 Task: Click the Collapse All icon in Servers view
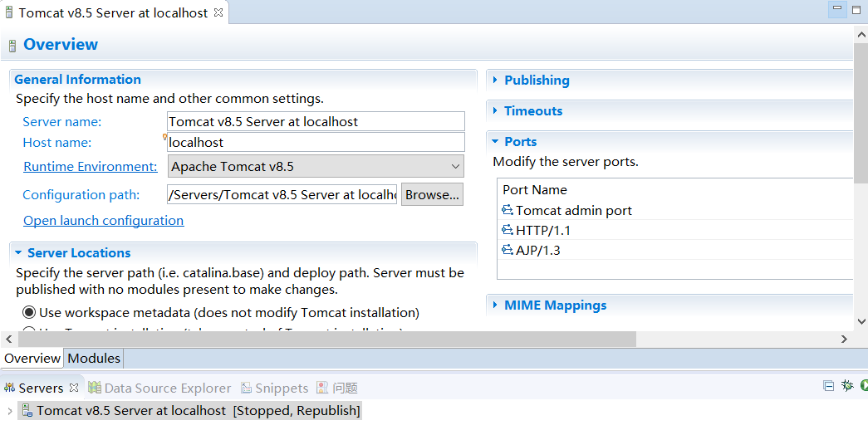(x=829, y=386)
